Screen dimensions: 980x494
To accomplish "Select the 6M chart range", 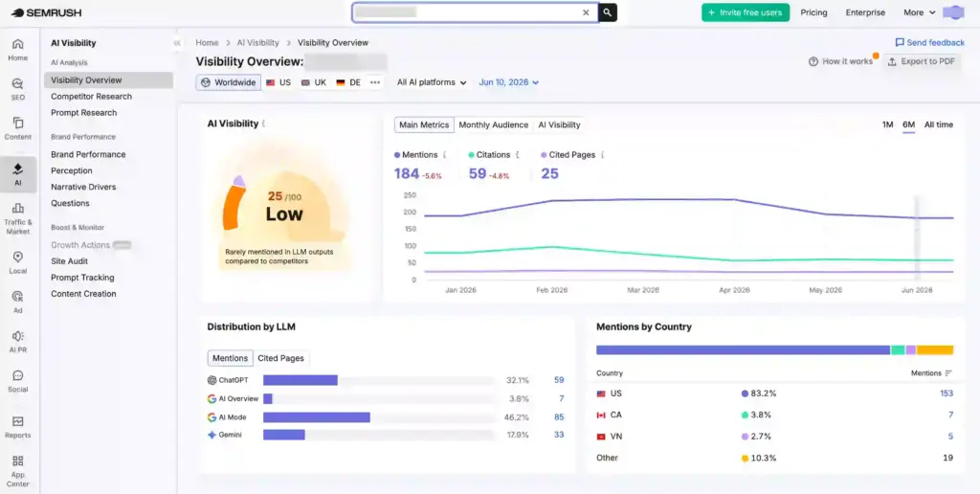I will pyautogui.click(x=909, y=124).
